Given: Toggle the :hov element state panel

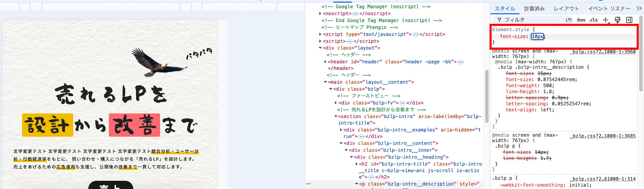Looking at the screenshot, I should click(x=581, y=20).
